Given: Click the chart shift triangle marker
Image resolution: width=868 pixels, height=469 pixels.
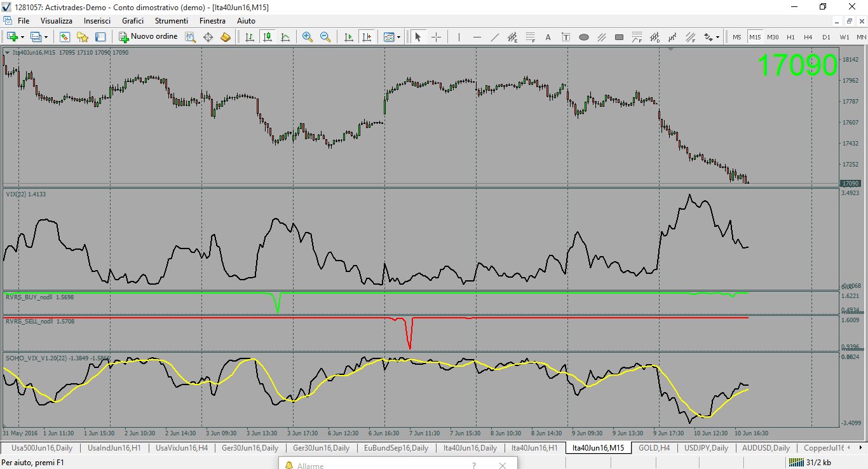Looking at the screenshot, I should coord(672,49).
